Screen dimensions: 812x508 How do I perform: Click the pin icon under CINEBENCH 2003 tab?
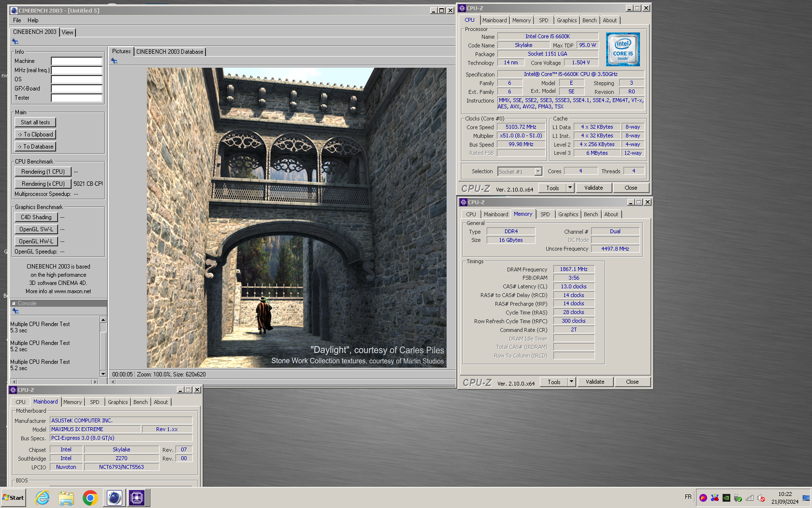pos(15,42)
